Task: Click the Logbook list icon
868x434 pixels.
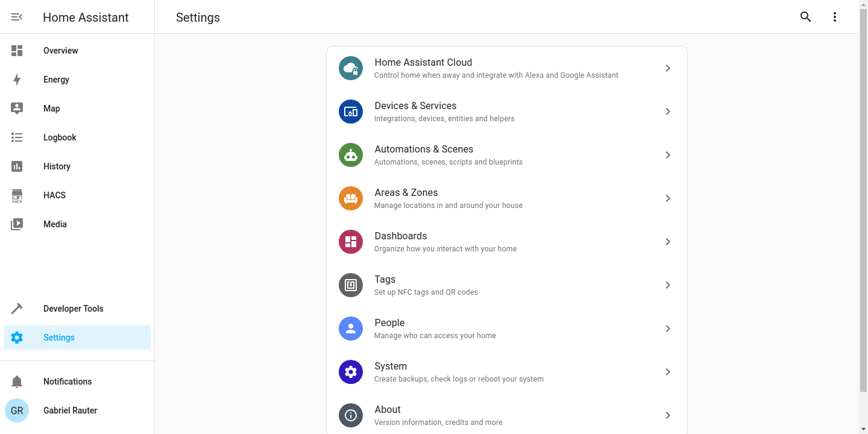Action: coord(17,137)
